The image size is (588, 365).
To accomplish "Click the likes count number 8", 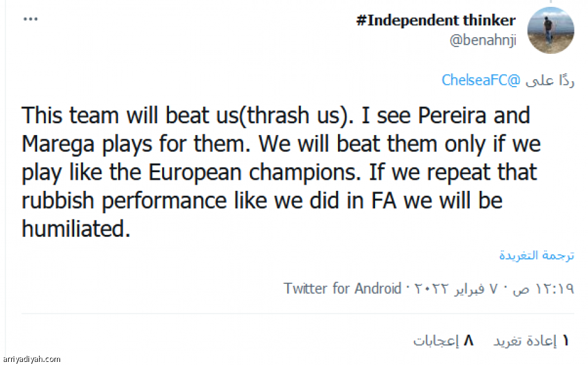I will pos(468,340).
